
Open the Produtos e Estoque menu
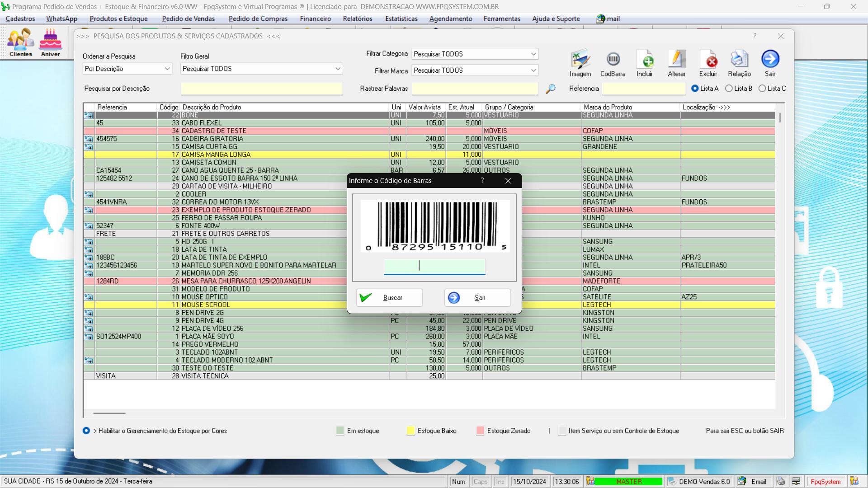point(118,19)
